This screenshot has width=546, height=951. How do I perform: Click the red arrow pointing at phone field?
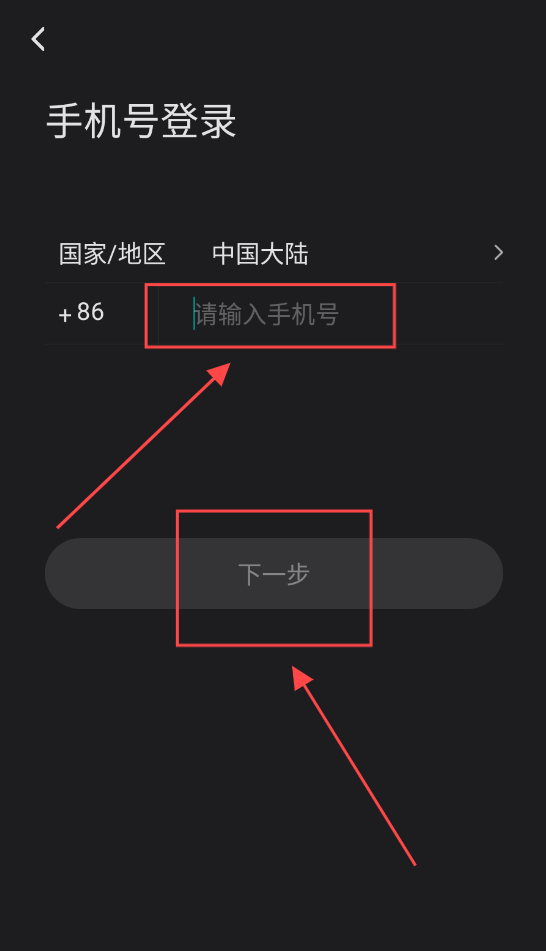(x=144, y=446)
